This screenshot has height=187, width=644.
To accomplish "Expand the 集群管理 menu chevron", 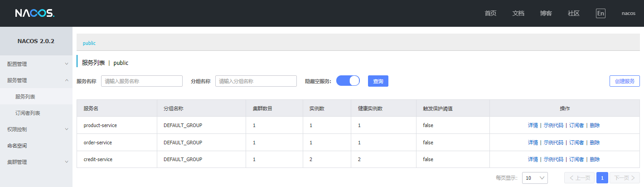I will (x=67, y=162).
